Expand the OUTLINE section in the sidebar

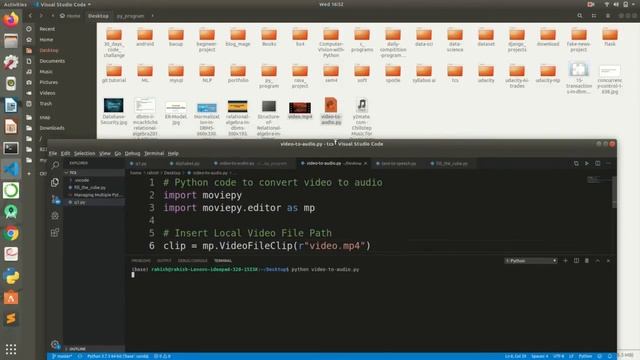pos(78,349)
